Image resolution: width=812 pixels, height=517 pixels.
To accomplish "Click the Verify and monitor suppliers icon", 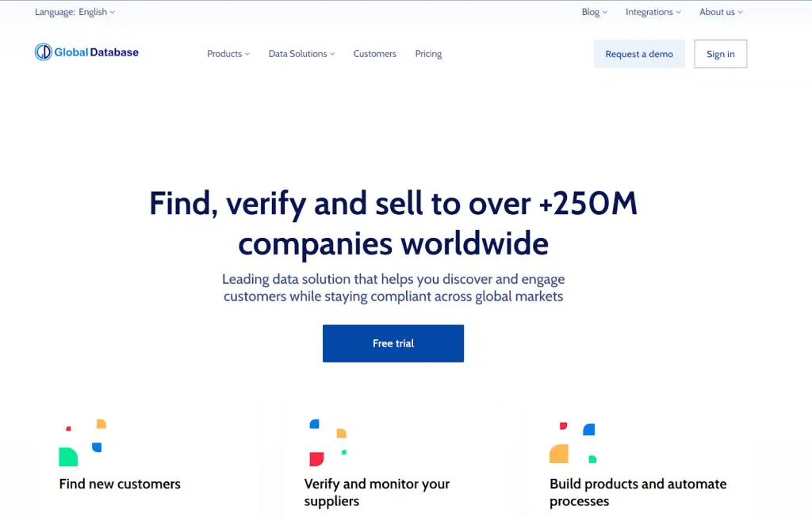I will click(x=327, y=442).
